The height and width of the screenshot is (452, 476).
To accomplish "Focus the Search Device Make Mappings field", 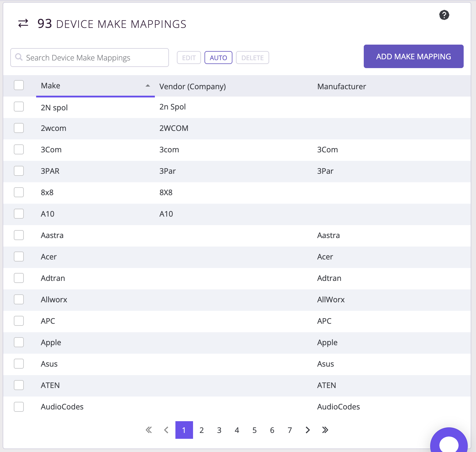I will (90, 58).
